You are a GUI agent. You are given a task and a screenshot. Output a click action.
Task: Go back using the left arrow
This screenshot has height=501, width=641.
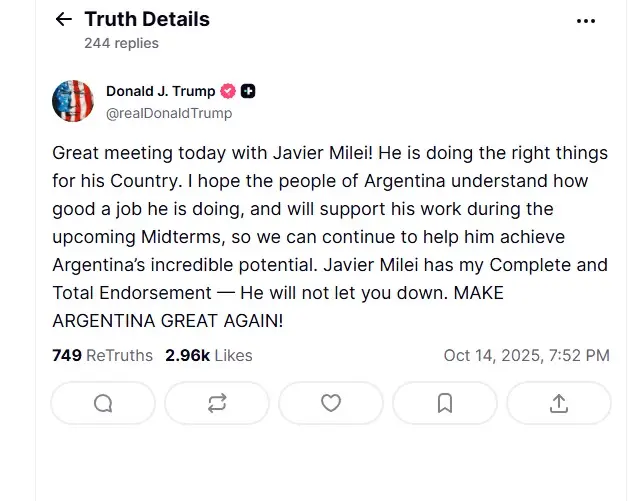(x=64, y=19)
